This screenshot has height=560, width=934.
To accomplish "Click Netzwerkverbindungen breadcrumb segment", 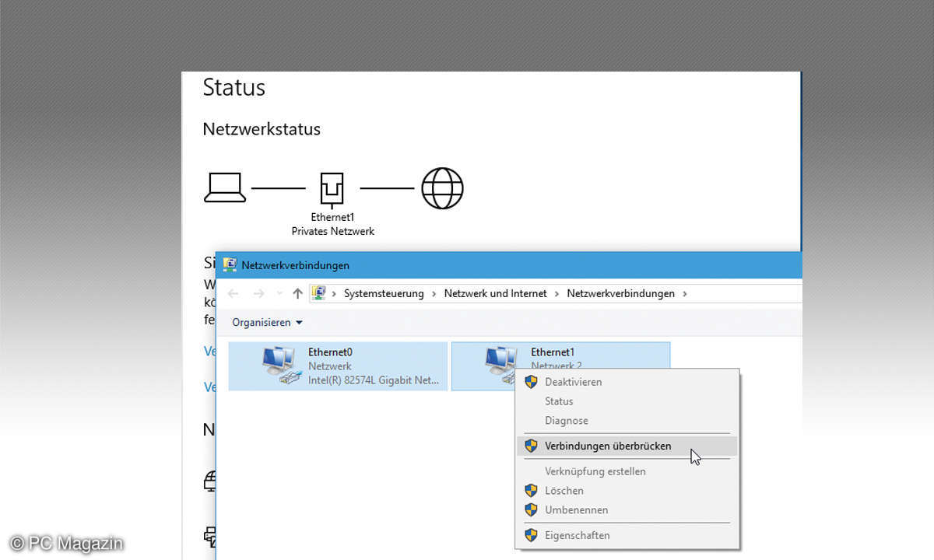I will point(620,293).
